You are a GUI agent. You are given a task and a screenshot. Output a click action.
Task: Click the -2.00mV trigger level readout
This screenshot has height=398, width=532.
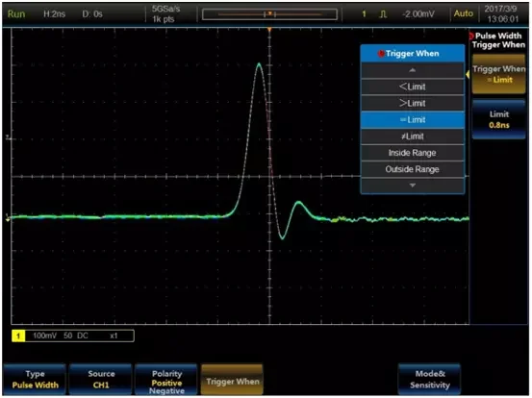pos(418,13)
